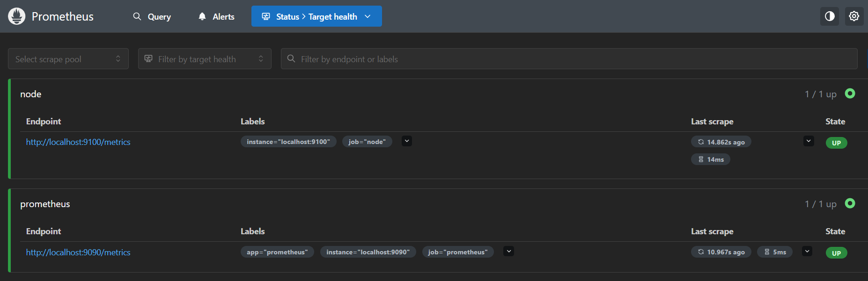Click the Labels column header in node table
Viewport: 868px width, 281px height.
253,122
